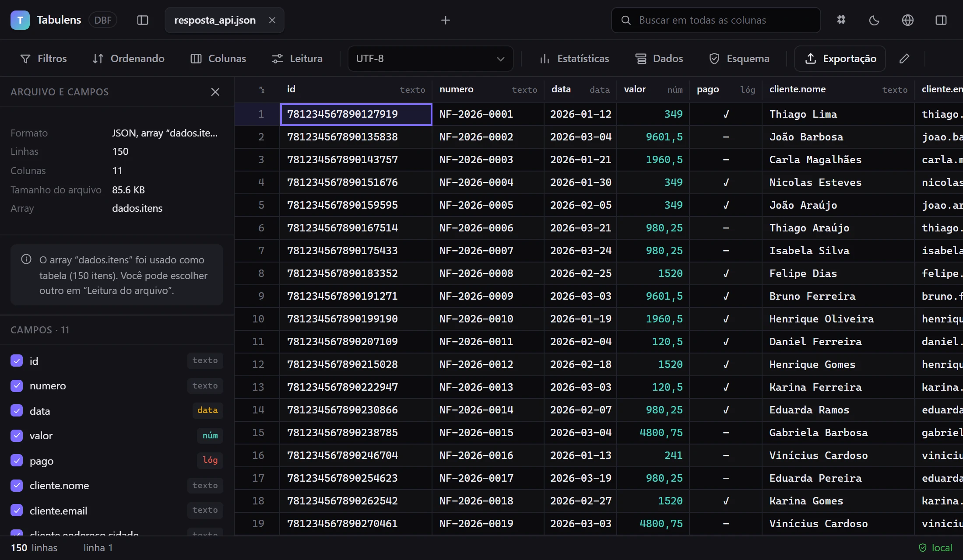Uncheck the cliente.nome field checkbox
This screenshot has height=560, width=963.
point(17,486)
